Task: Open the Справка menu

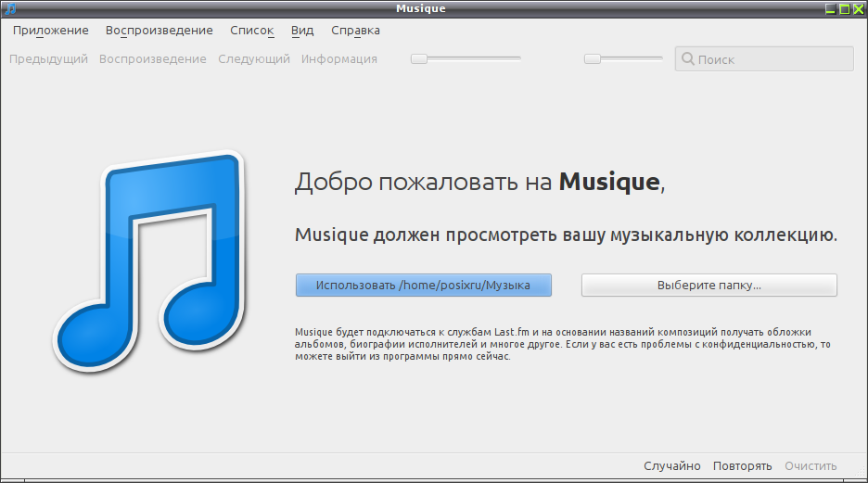Action: [x=355, y=31]
